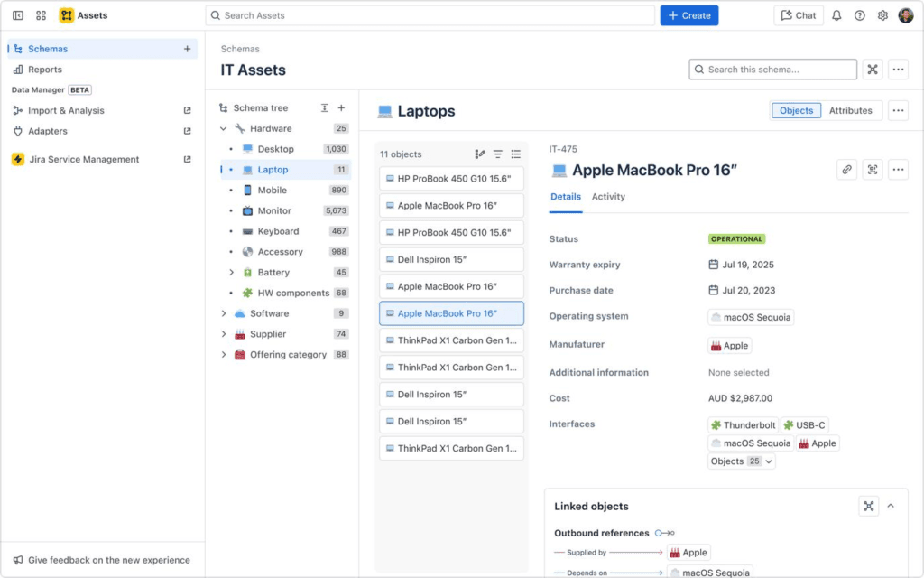Open the Objects 25 dropdown under Interfaces
This screenshot has height=578, width=924.
[742, 461]
